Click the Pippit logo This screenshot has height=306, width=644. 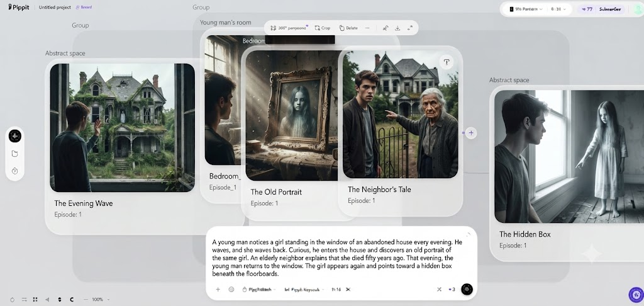point(18,8)
